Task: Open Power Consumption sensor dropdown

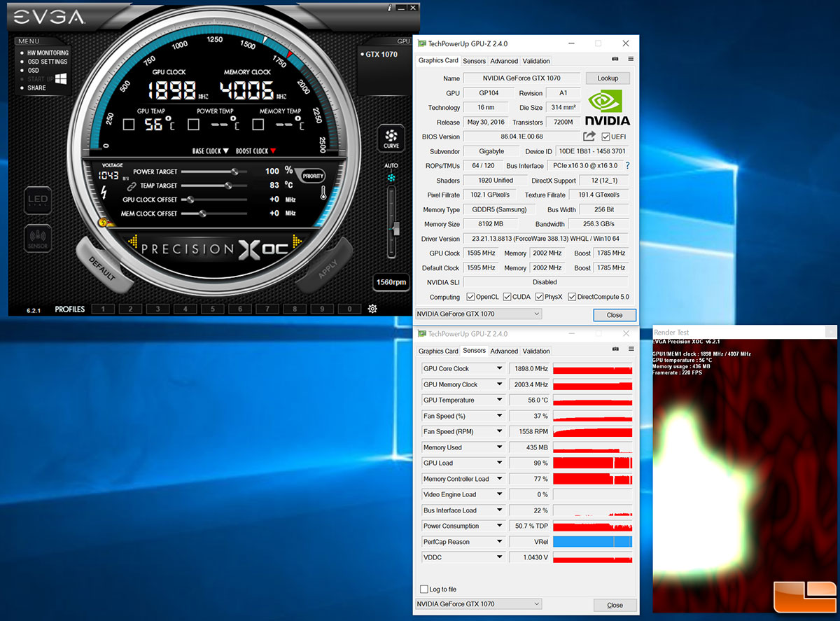Action: [x=500, y=526]
